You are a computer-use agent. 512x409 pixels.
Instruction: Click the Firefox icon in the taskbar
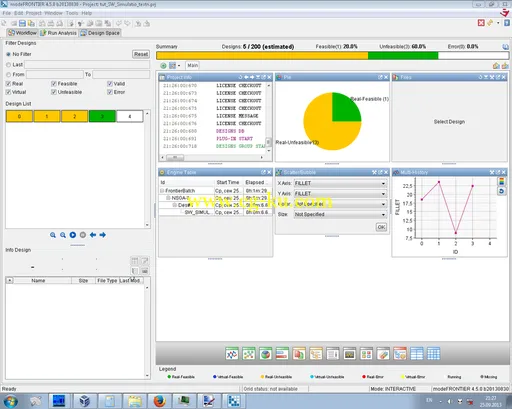coord(159,401)
